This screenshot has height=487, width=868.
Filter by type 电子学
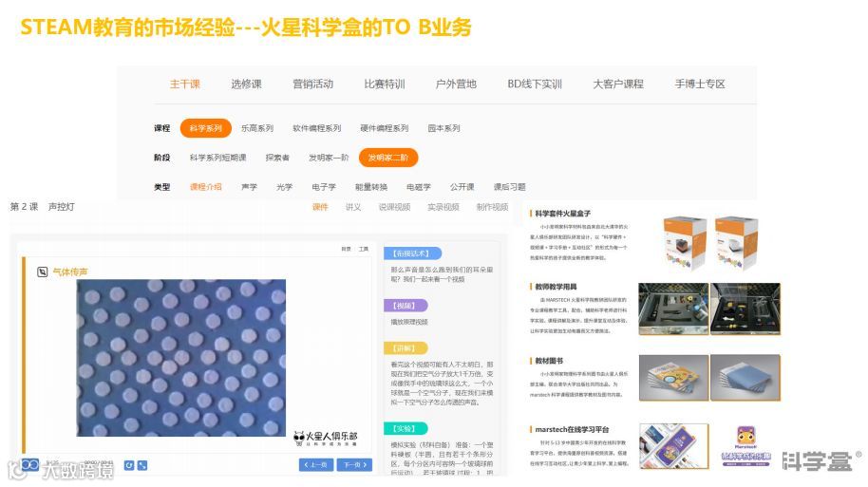(x=324, y=187)
